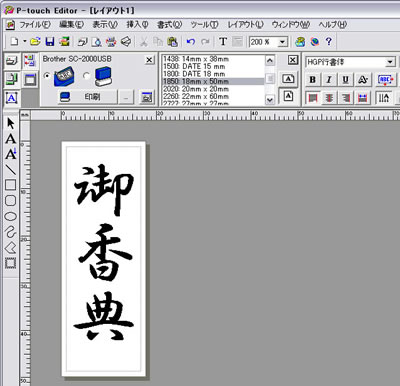
Task: Open the ウィンドウ menu
Action: (291, 24)
